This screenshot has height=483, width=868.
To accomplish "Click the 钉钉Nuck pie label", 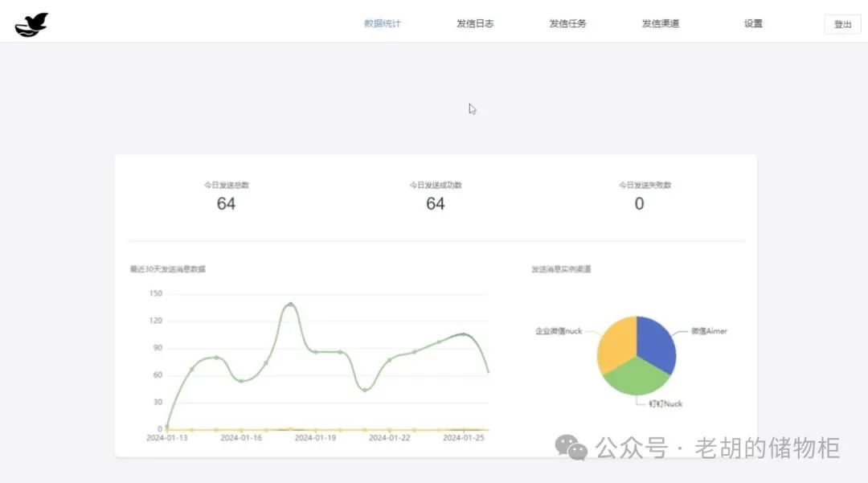I will click(665, 404).
